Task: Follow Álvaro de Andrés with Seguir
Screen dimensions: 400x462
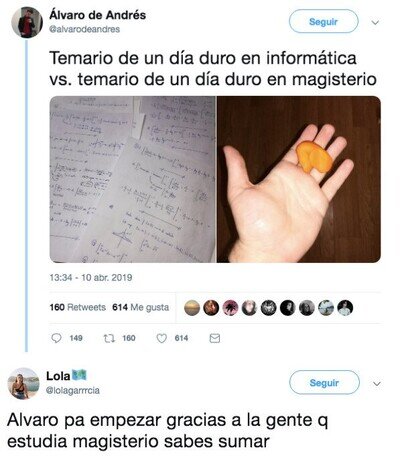Action: [323, 22]
